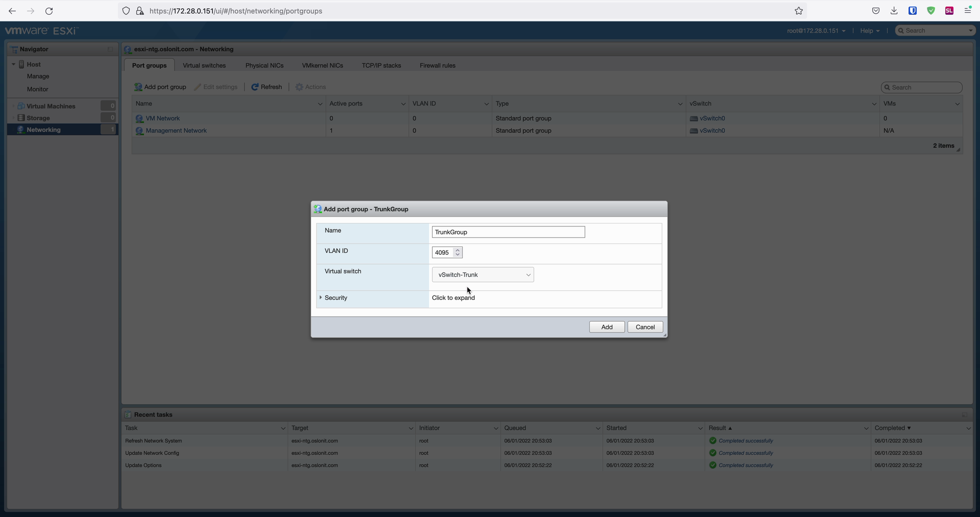Click the vSwitch0 icon in VM Network row
Viewport: 980px width, 517px height.
693,119
